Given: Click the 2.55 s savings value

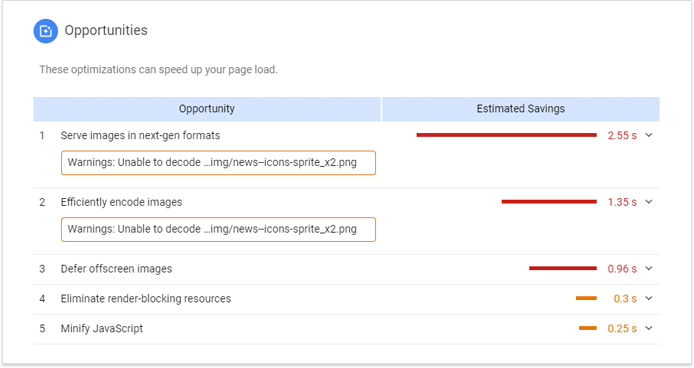Looking at the screenshot, I should point(622,136).
